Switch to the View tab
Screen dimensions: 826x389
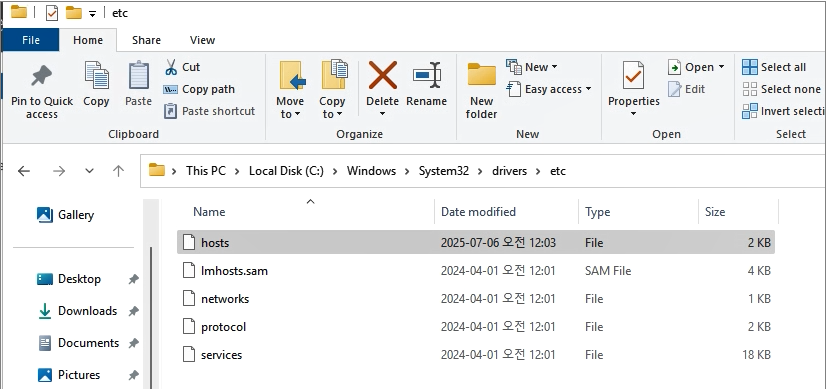point(202,40)
